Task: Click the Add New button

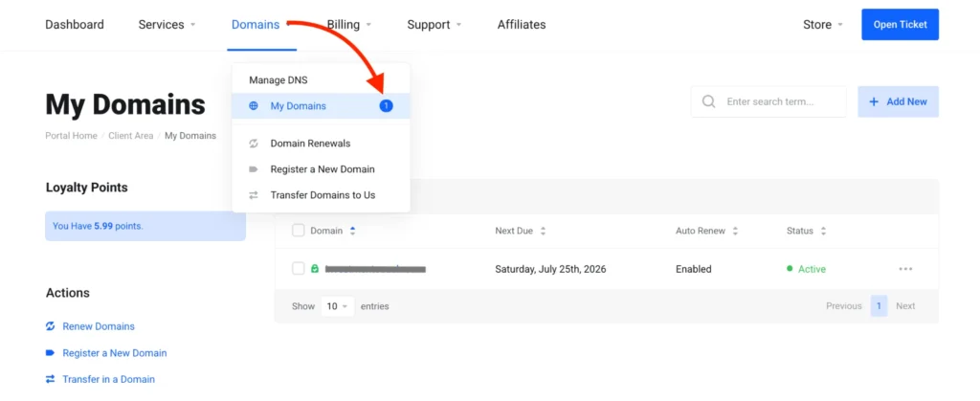Action: pos(898,101)
